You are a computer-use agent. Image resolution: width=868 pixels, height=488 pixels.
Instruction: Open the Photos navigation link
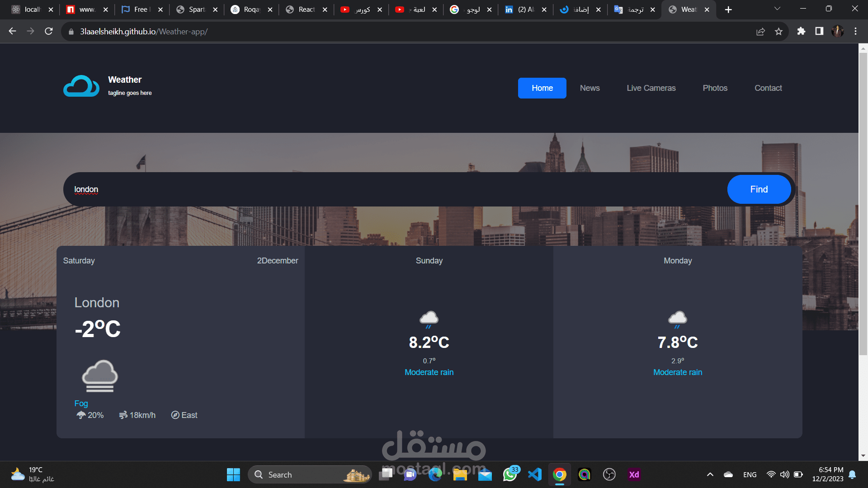coord(715,88)
